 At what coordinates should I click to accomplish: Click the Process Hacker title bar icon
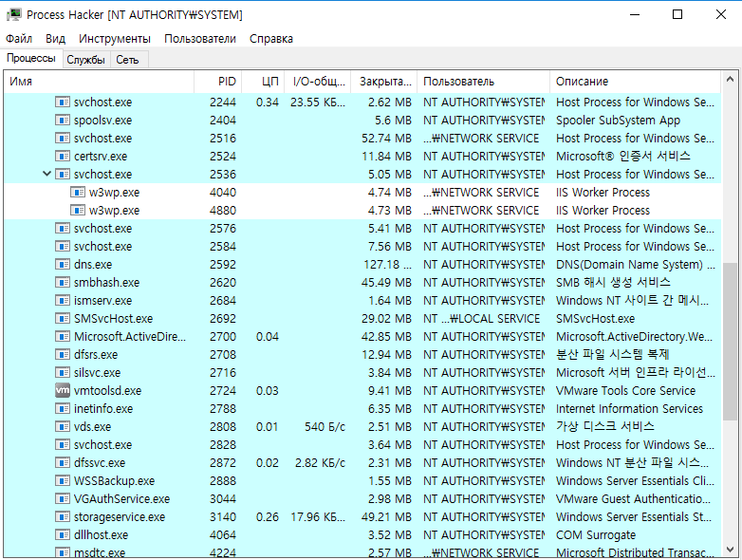14,14
